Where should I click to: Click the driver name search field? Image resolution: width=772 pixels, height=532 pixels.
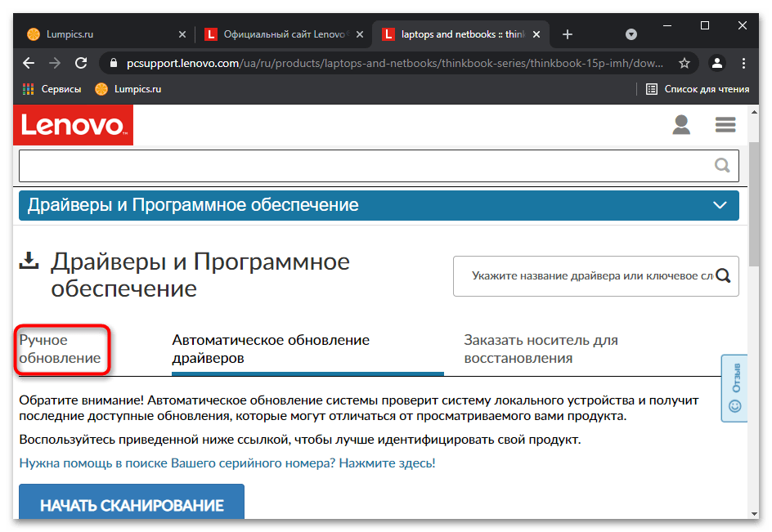590,276
